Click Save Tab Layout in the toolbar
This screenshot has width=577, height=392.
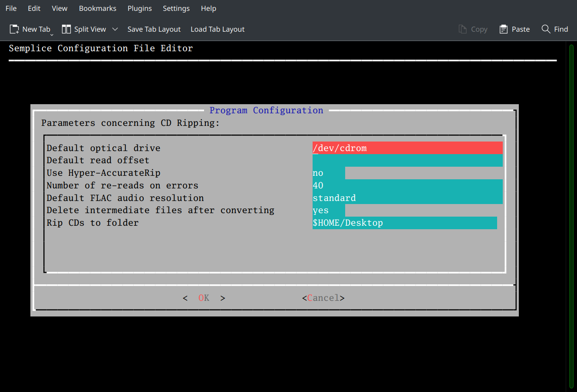pos(154,29)
